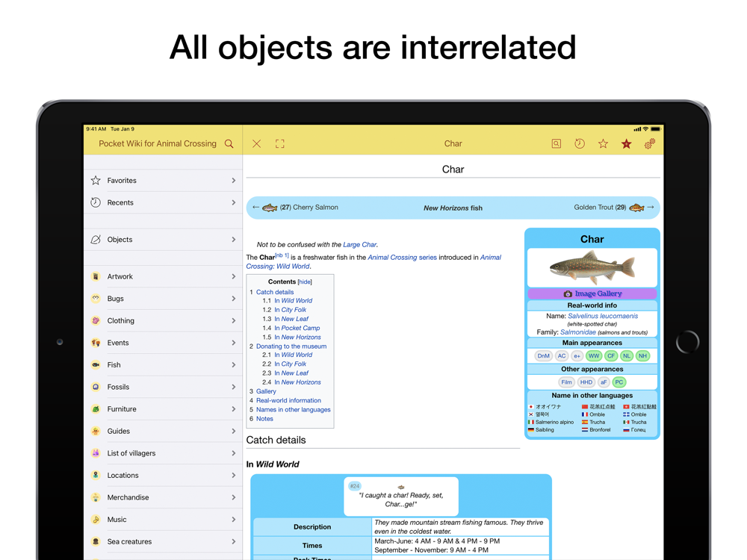Expand the Objects row chevron
This screenshot has width=747, height=560.
[x=233, y=240]
